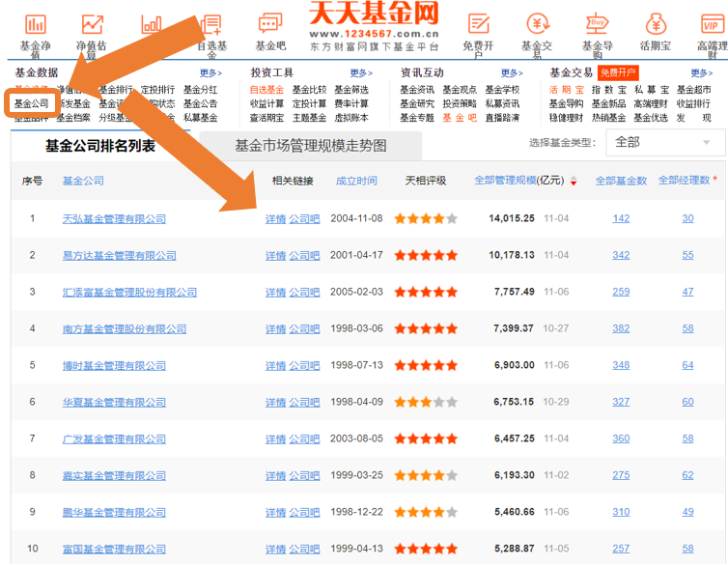Open the 选择基金类型 dropdown showing 全部
The height and width of the screenshot is (566, 728).
(665, 143)
